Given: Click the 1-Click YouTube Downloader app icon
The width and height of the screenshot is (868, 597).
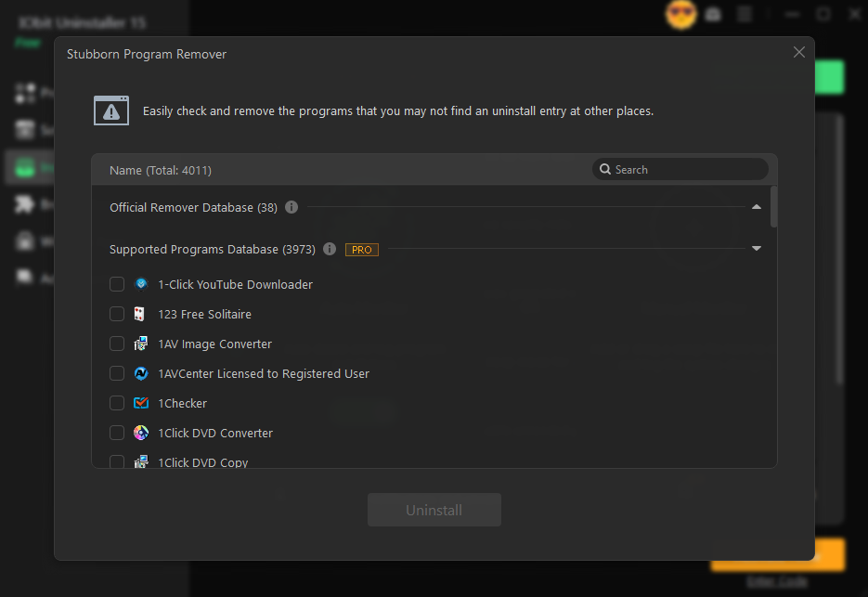Looking at the screenshot, I should [140, 284].
